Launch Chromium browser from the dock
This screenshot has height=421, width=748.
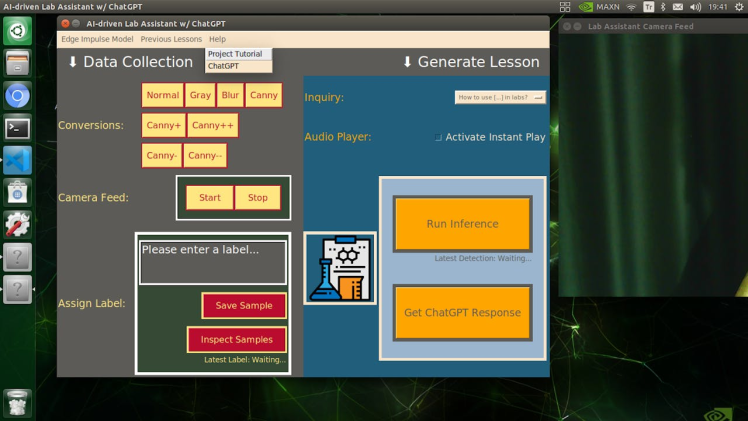tap(17, 96)
